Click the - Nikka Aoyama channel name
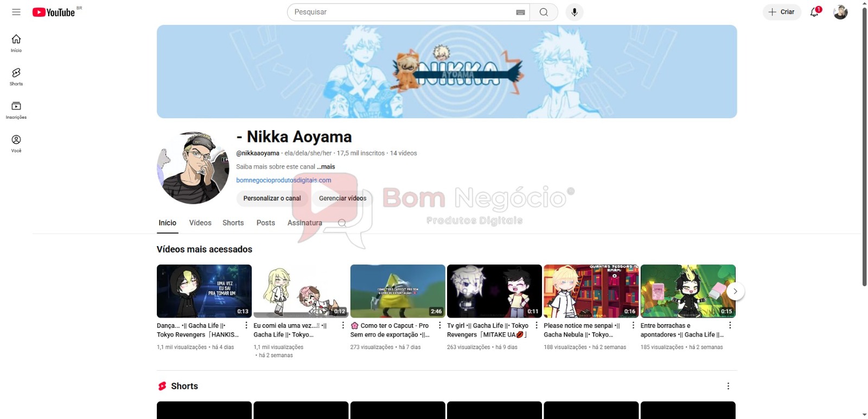 click(x=294, y=137)
